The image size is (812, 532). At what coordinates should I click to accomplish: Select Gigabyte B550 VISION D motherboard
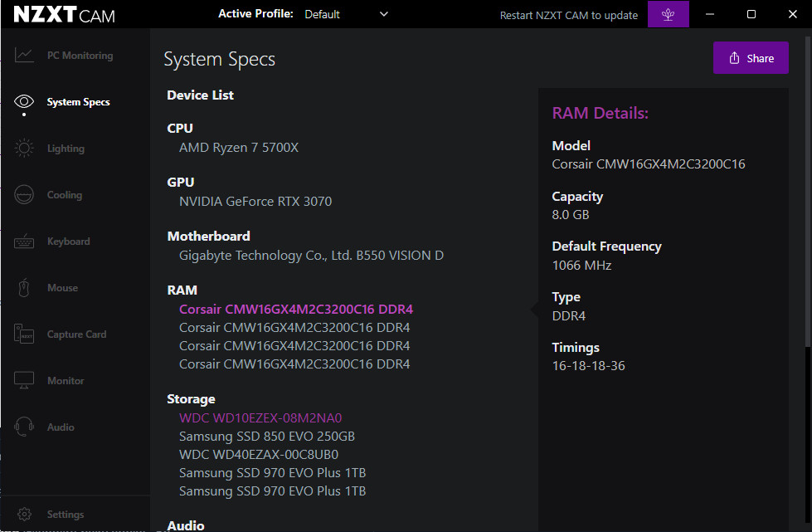coord(311,256)
